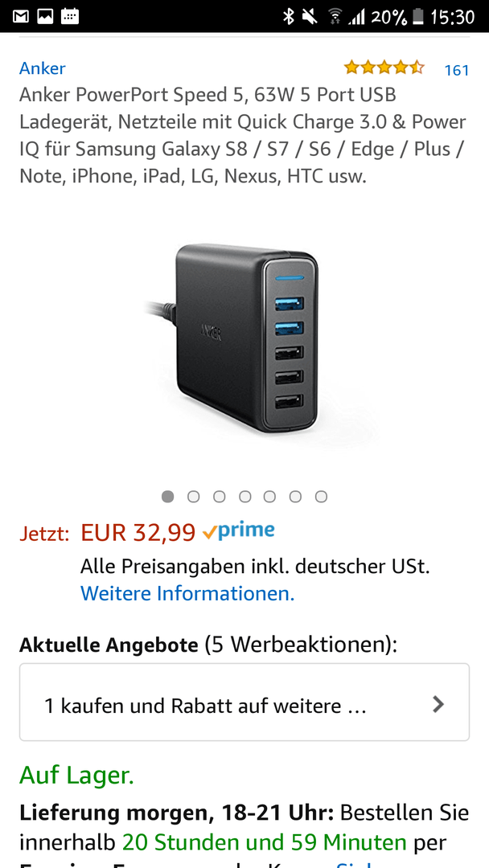Tap the Wi-Fi status icon

(335, 17)
